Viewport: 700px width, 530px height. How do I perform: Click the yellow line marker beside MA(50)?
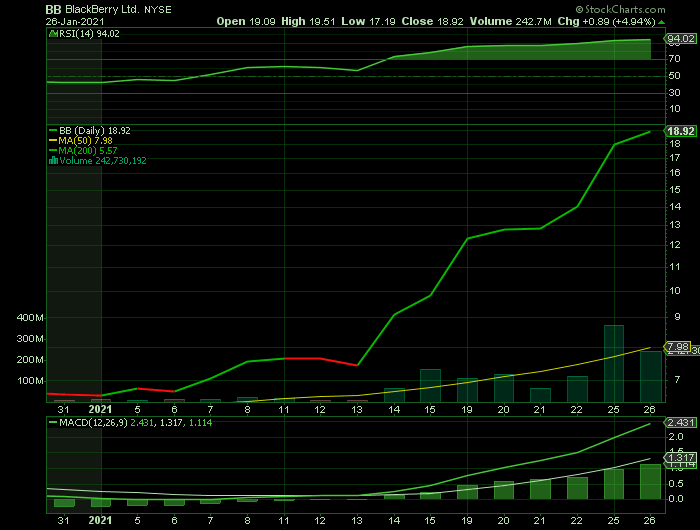tap(54, 140)
